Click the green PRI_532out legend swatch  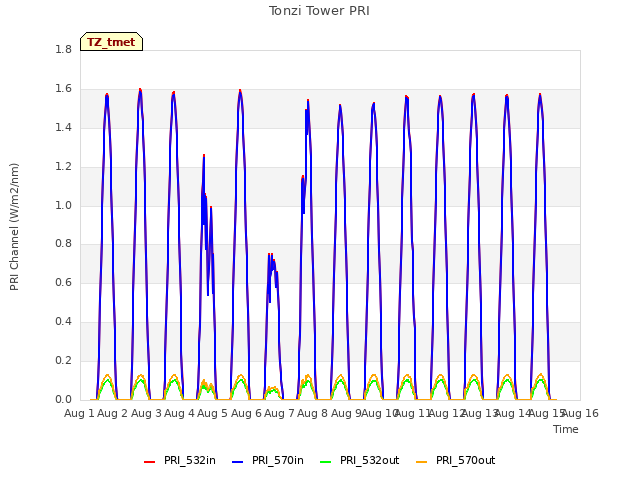(326, 461)
